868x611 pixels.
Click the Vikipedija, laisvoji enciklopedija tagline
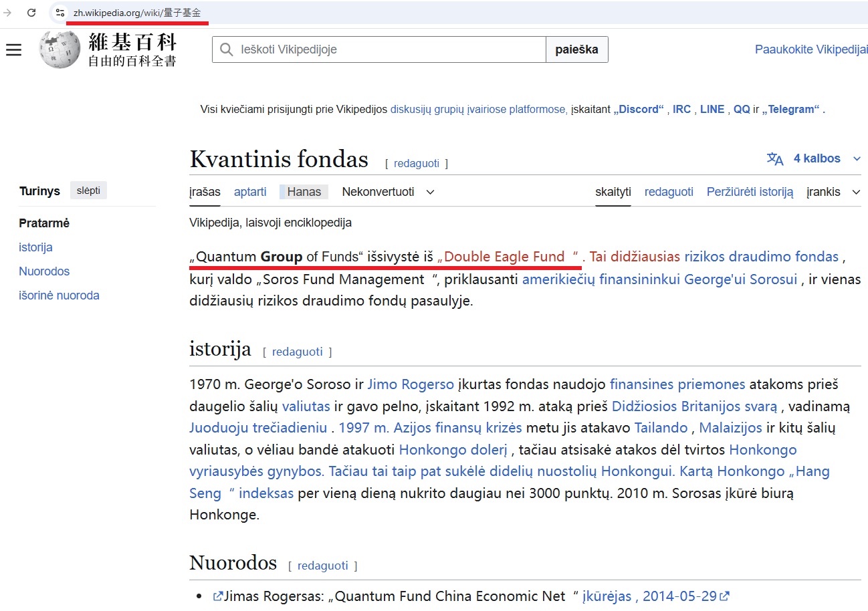pos(270,223)
